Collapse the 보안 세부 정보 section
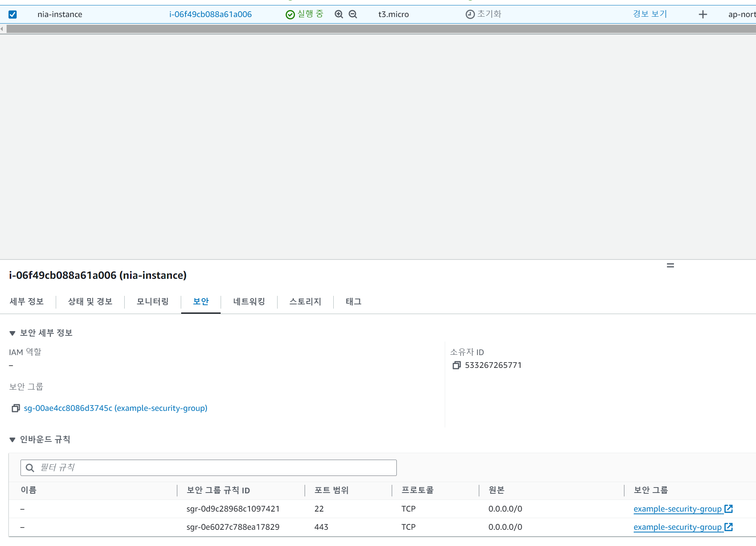756x546 pixels. tap(12, 333)
